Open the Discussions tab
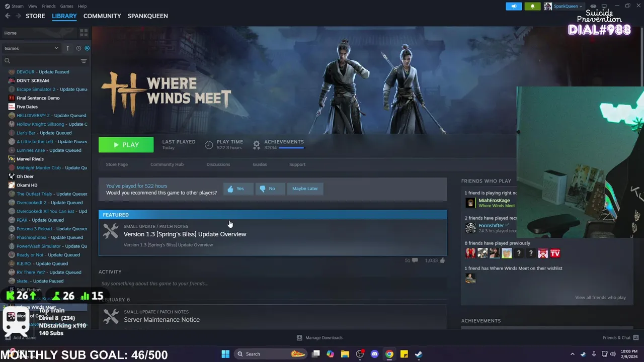 coord(218,164)
